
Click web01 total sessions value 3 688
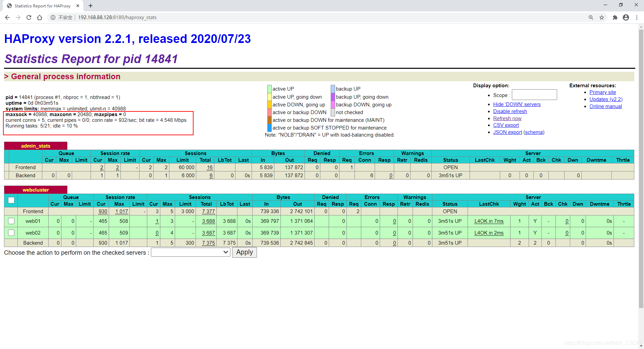[x=208, y=221]
